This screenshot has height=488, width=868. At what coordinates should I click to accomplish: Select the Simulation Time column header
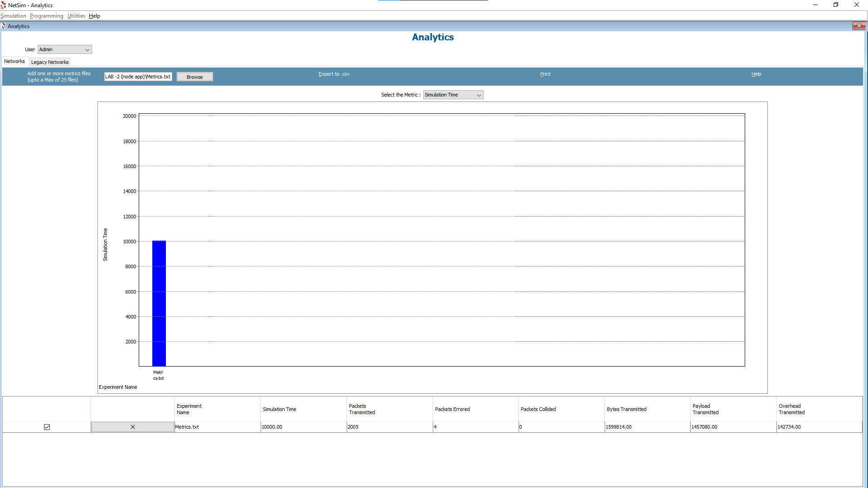click(x=303, y=409)
